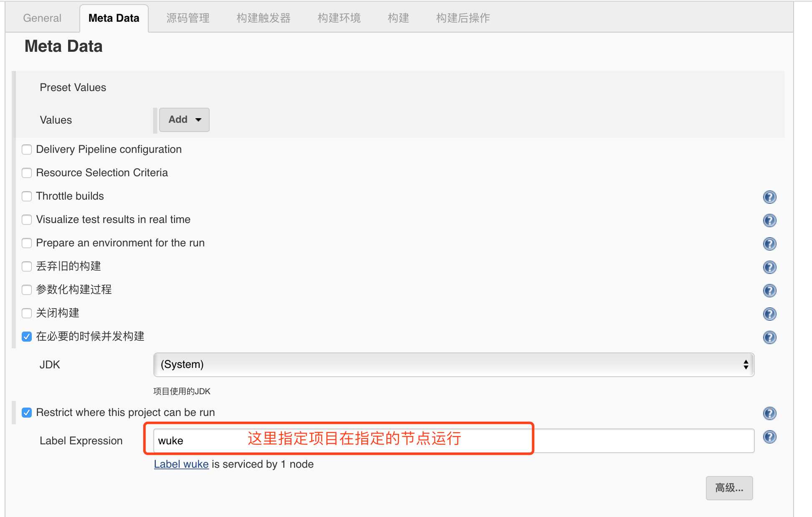Open help icon for 在必要的时候并发构建

[769, 337]
